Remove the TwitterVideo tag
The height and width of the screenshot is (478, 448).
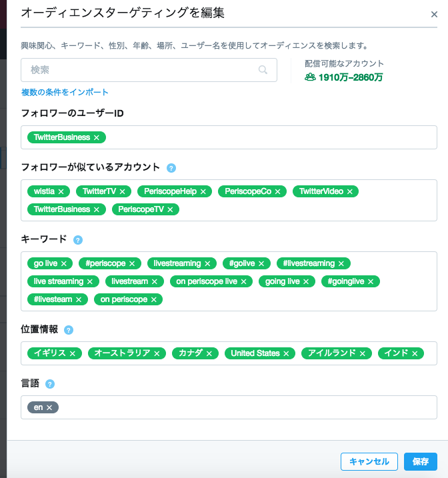[x=349, y=191]
